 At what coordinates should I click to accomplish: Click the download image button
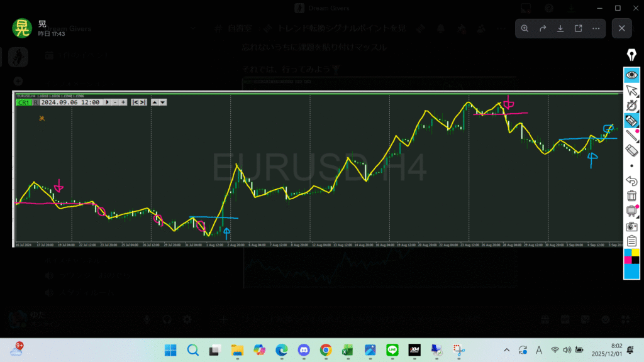[x=560, y=28]
